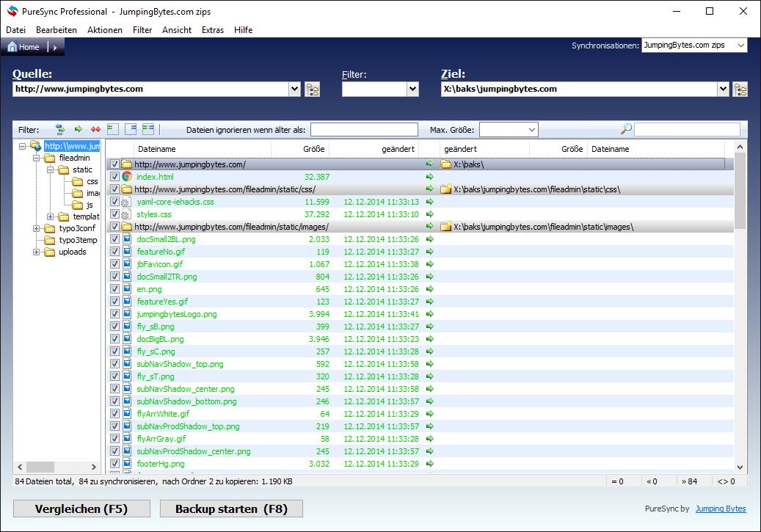Click the Quelle path input field
The width and height of the screenshot is (761, 532).
tap(150, 89)
